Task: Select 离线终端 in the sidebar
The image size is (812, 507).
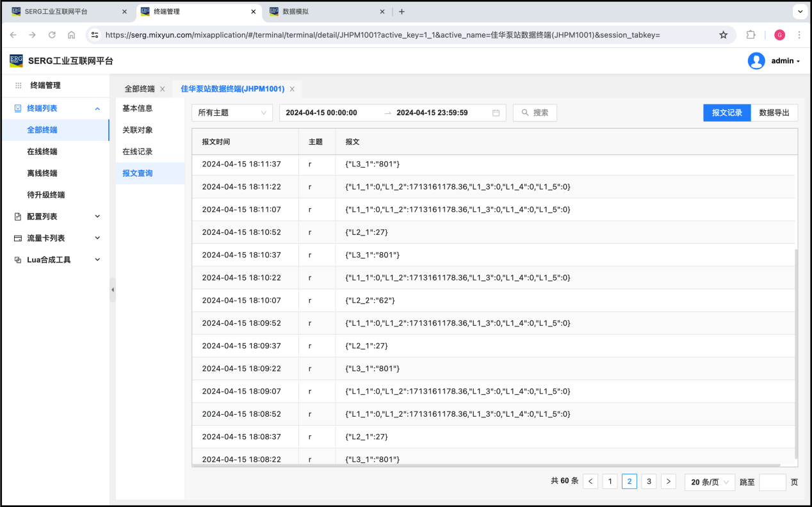Action: click(x=42, y=173)
